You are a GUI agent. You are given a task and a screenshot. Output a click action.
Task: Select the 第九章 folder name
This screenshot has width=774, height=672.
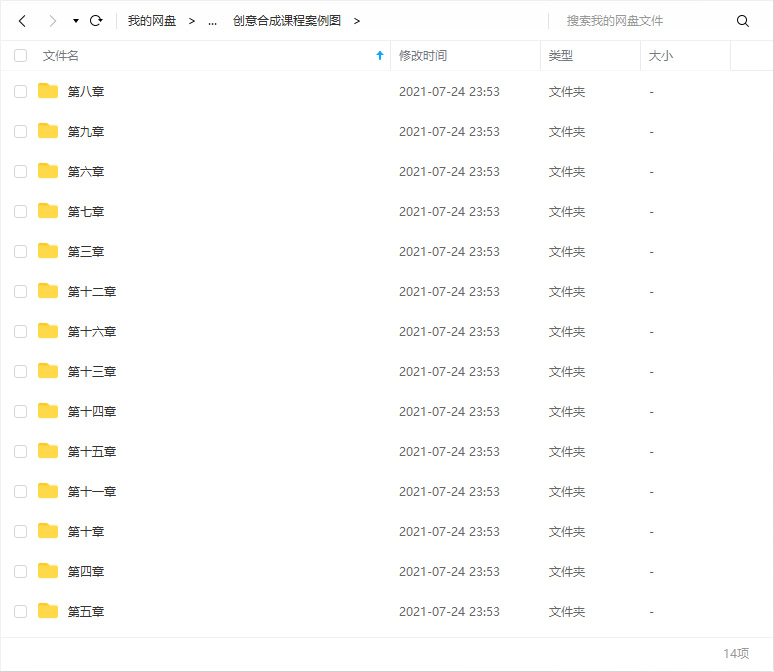click(x=86, y=132)
